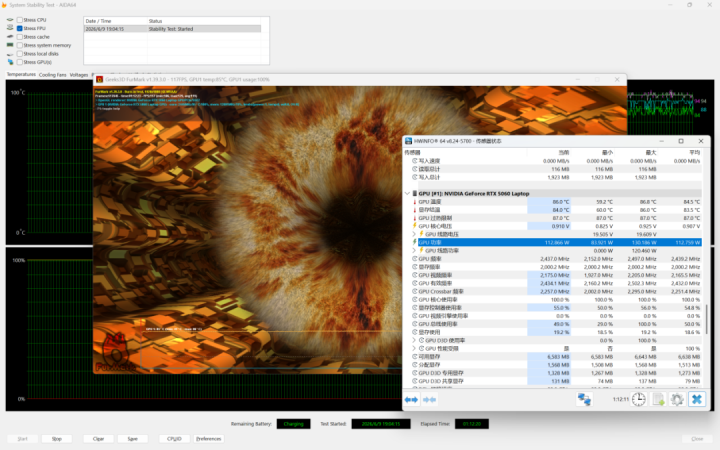Click HWiNFO expand columns arrows icon
The image size is (720, 450).
[411, 399]
